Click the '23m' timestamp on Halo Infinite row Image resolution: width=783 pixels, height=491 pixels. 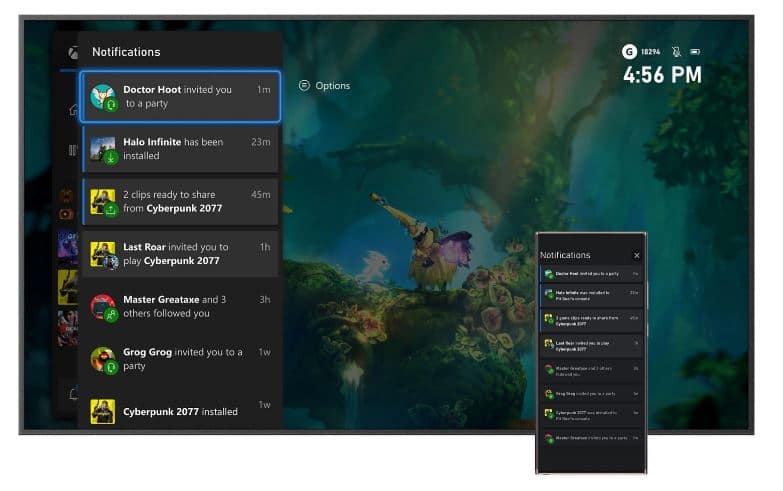(x=261, y=142)
